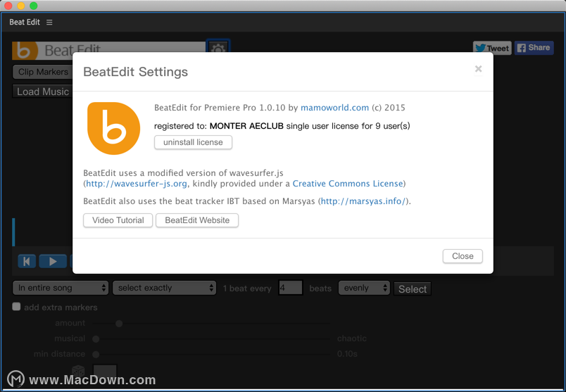Open the mamoworld.com link
This screenshot has width=566, height=392.
(x=334, y=108)
